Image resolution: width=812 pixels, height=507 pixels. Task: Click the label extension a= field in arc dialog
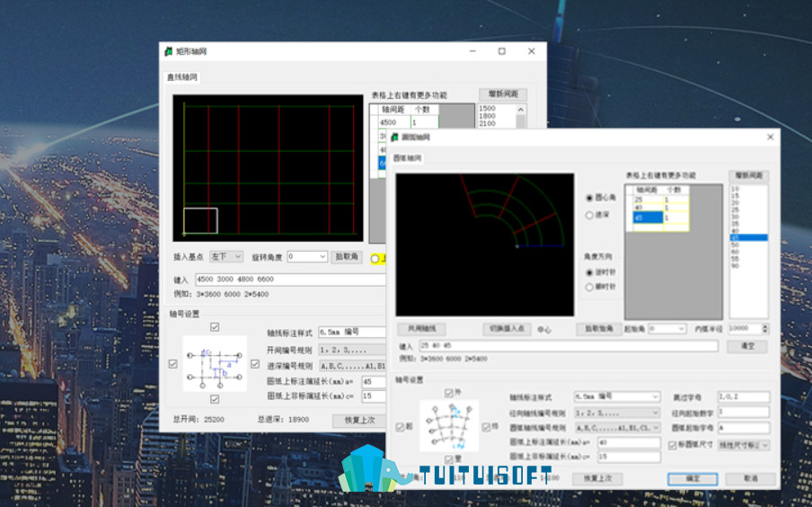(629, 442)
